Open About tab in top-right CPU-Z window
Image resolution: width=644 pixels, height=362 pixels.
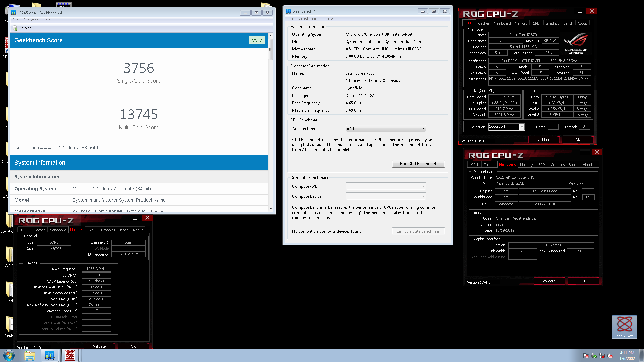582,23
